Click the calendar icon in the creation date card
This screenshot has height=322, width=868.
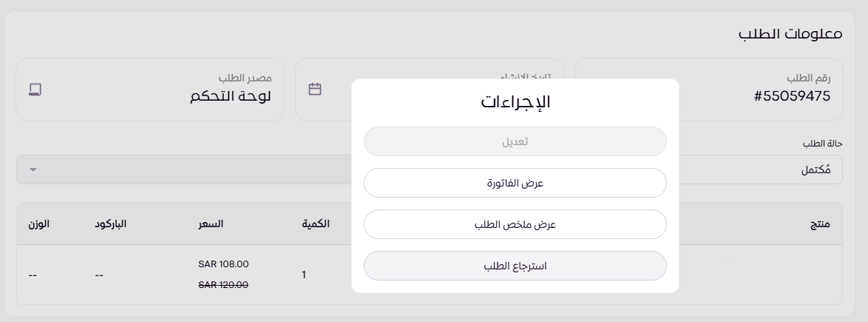315,90
